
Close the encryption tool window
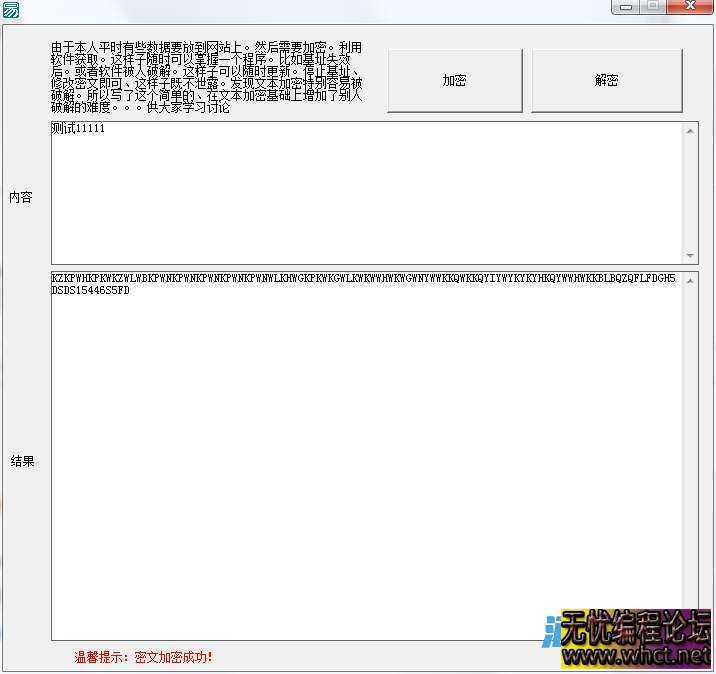point(689,6)
